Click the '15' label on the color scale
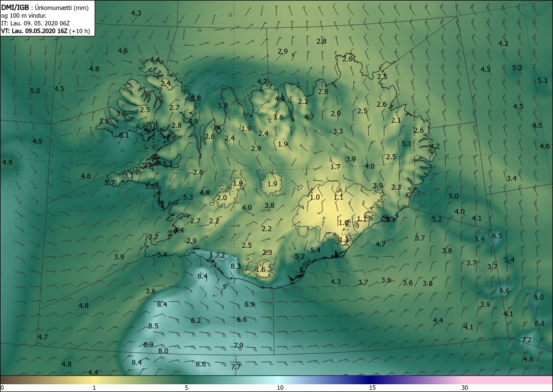553x392 pixels. (372, 388)
